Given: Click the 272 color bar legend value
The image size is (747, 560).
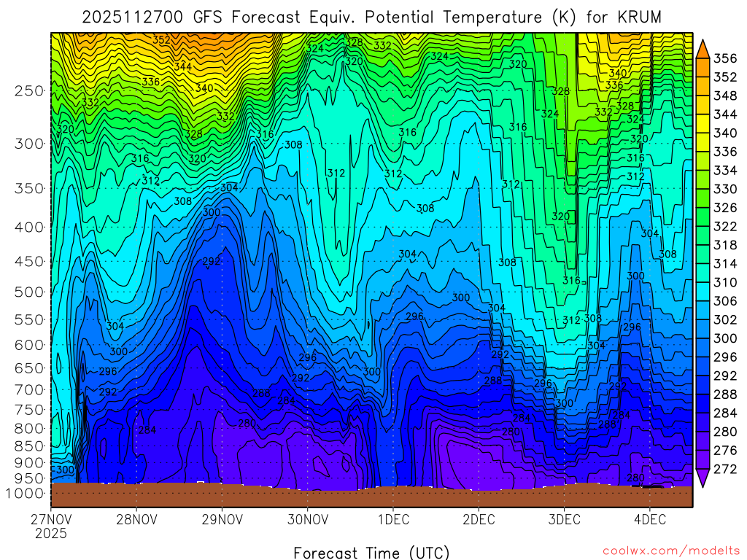Looking at the screenshot, I should 725,469.
